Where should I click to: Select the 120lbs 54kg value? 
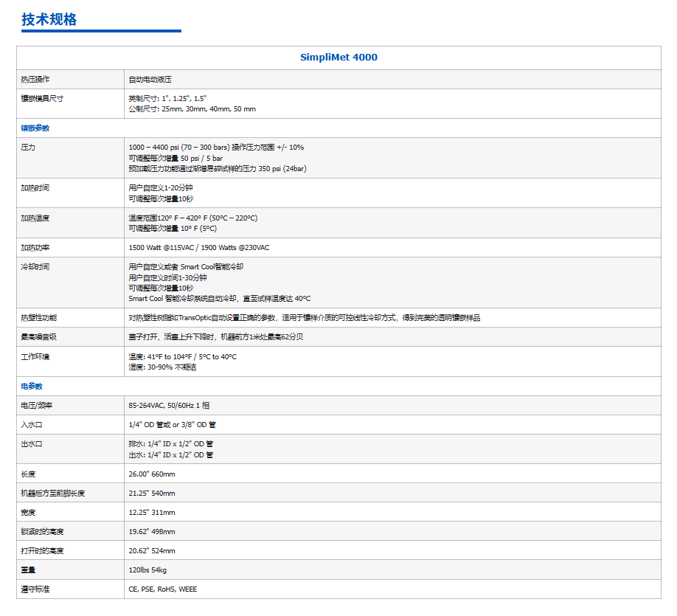(x=147, y=570)
